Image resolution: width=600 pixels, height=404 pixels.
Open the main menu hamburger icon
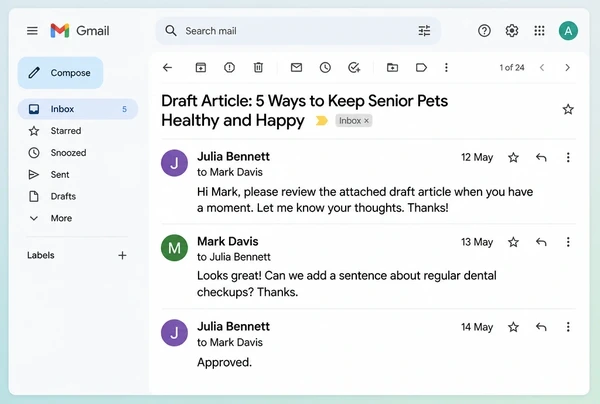coord(32,31)
